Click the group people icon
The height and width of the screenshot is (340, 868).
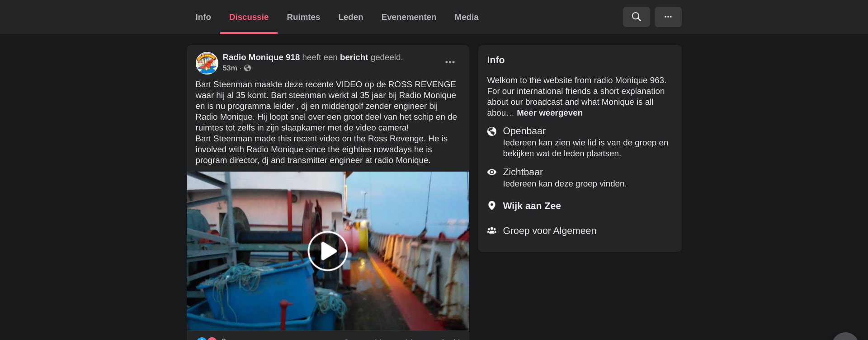click(492, 231)
